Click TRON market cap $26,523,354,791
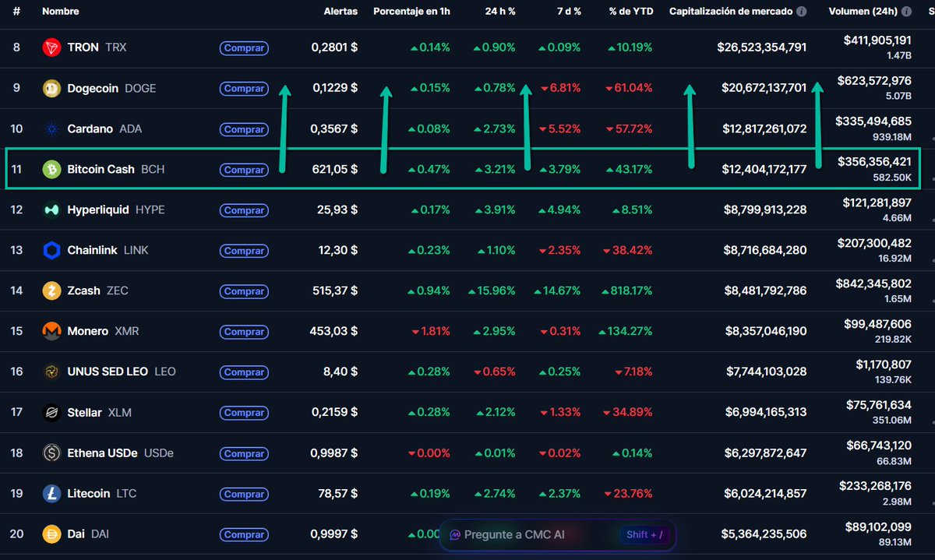This screenshot has height=560, width=935. coord(762,48)
